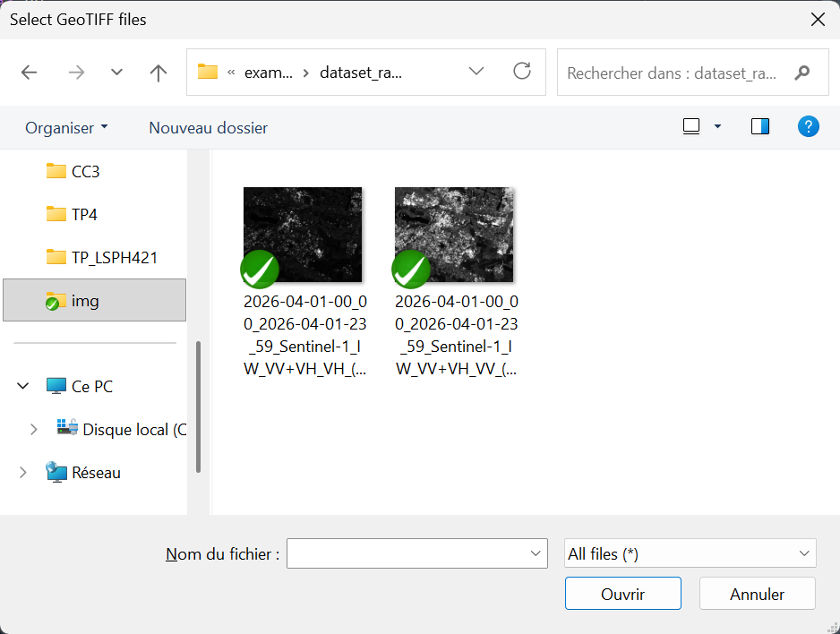
Task: Open the CC3 folder
Action: (x=85, y=171)
